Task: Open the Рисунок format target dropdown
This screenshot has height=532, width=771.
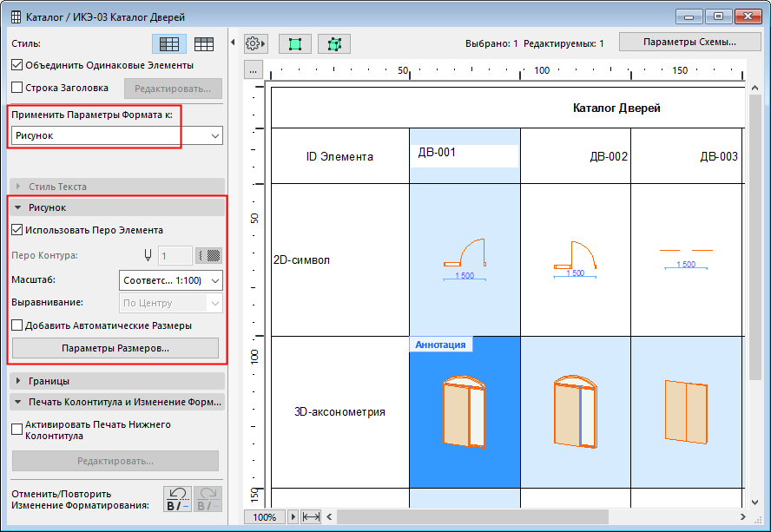Action: pyautogui.click(x=117, y=135)
